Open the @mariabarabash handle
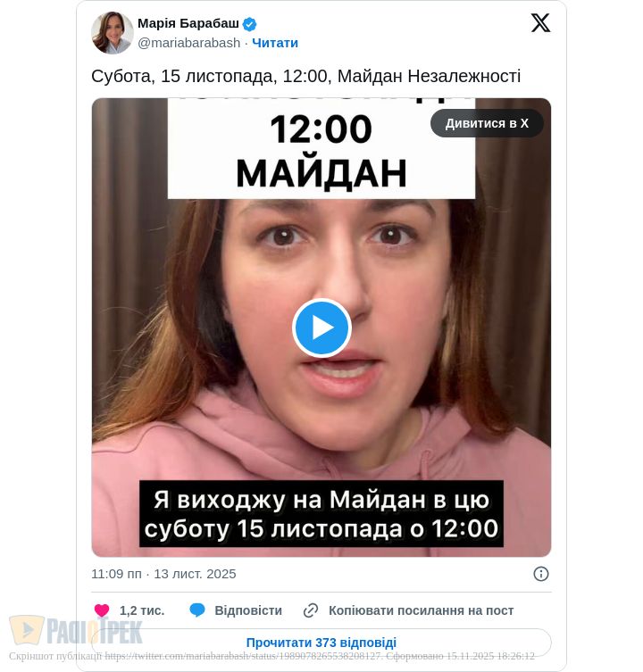 (188, 43)
